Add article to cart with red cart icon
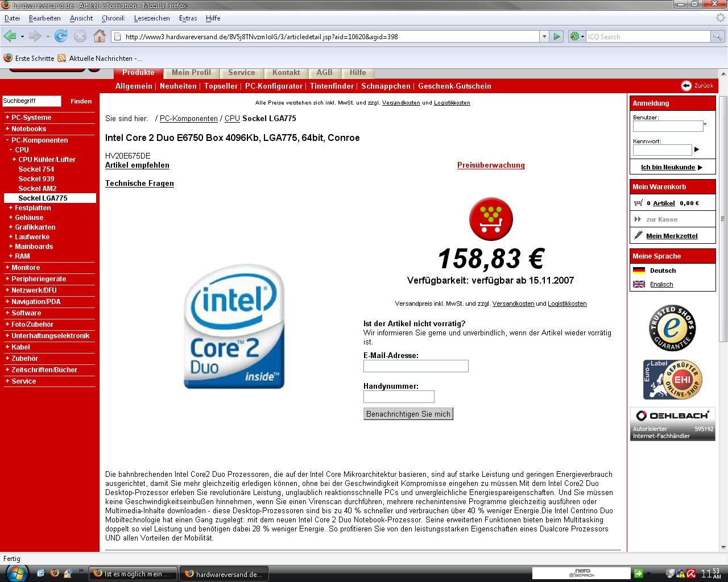Image resolution: width=728 pixels, height=582 pixels. coord(491,219)
